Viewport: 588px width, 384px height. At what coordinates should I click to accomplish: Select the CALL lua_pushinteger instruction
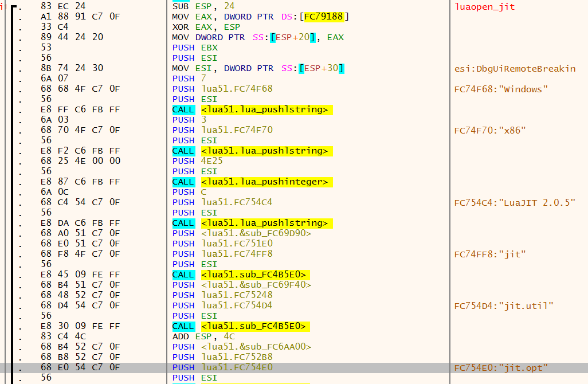pyautogui.click(x=253, y=182)
